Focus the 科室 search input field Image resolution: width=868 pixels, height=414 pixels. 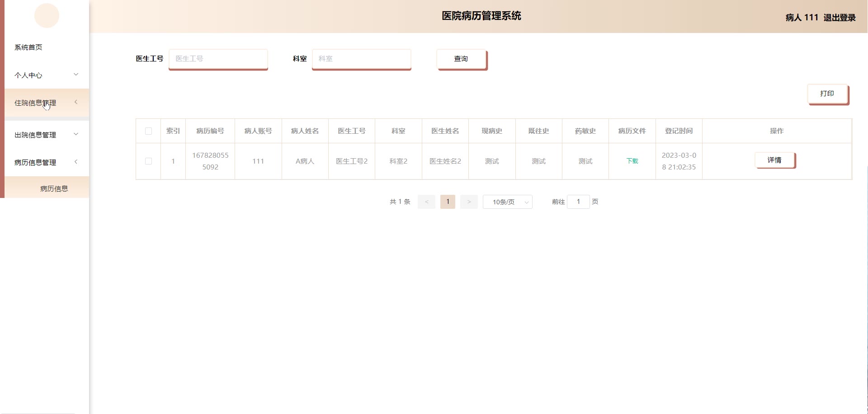tap(361, 59)
